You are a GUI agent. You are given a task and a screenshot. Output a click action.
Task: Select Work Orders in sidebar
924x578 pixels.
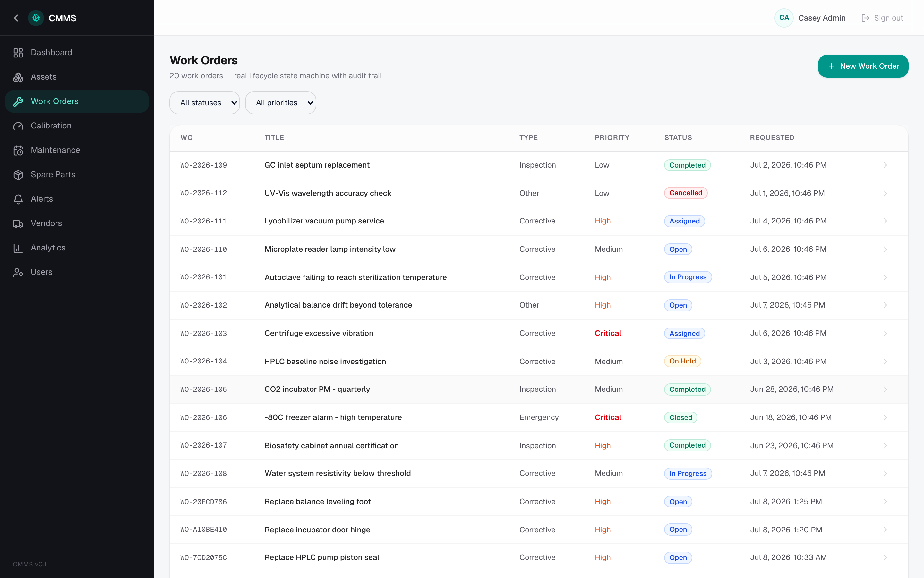tap(77, 102)
